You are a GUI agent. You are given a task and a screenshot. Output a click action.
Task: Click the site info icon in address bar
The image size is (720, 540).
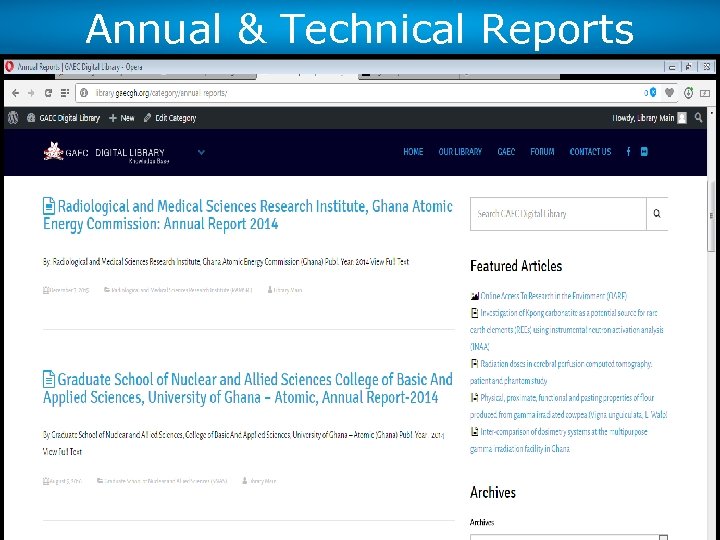tap(84, 93)
